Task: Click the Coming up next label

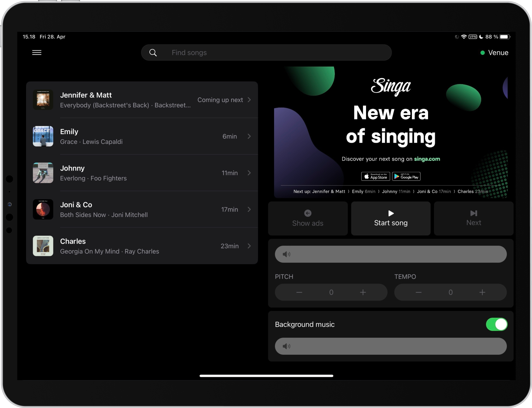Action: pos(220,100)
